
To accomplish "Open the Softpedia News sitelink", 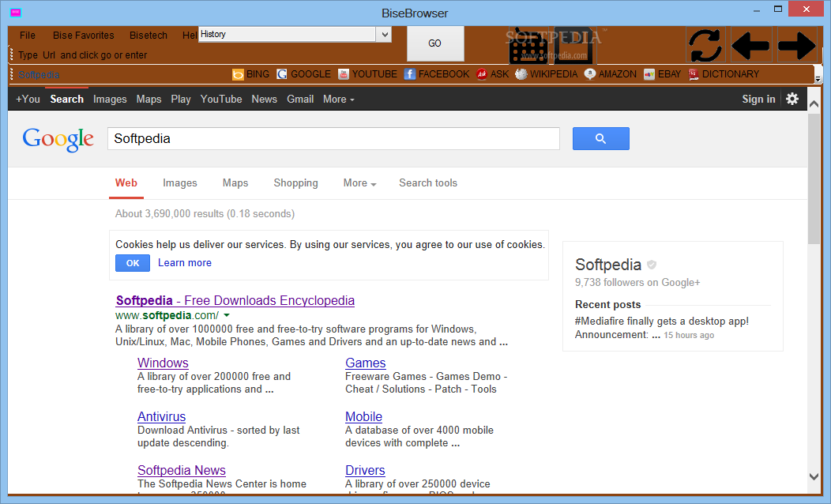I will coord(181,470).
